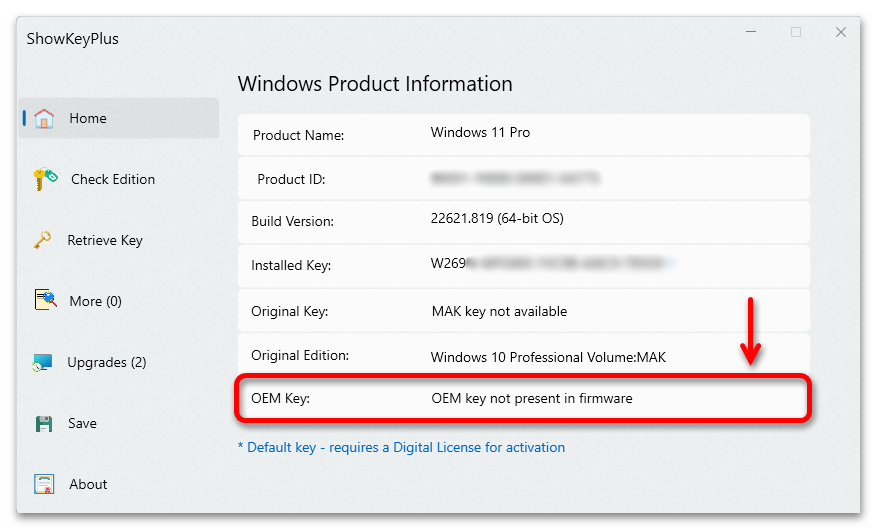Click the Check Edition keys icon
Viewport: 876px width, 529px height.
[44, 179]
